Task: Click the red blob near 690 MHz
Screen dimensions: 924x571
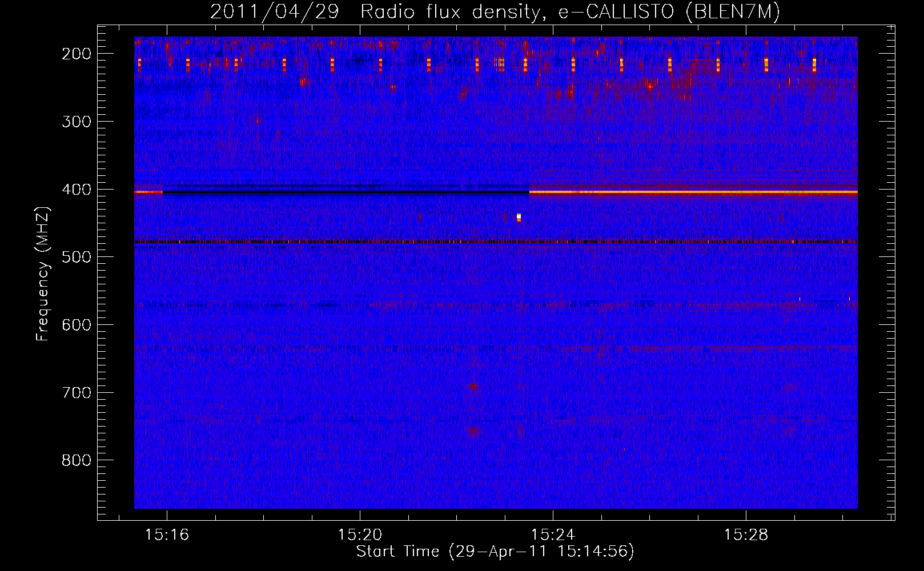Action: pos(473,387)
